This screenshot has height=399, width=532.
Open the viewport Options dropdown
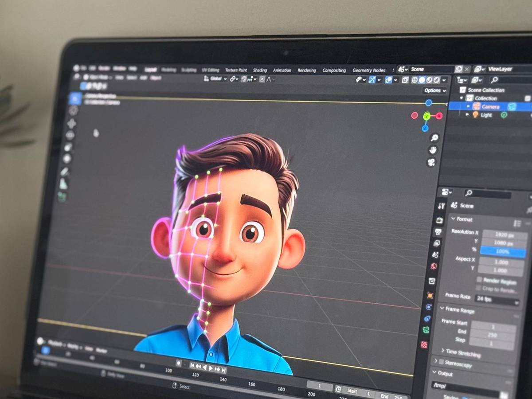pos(434,90)
